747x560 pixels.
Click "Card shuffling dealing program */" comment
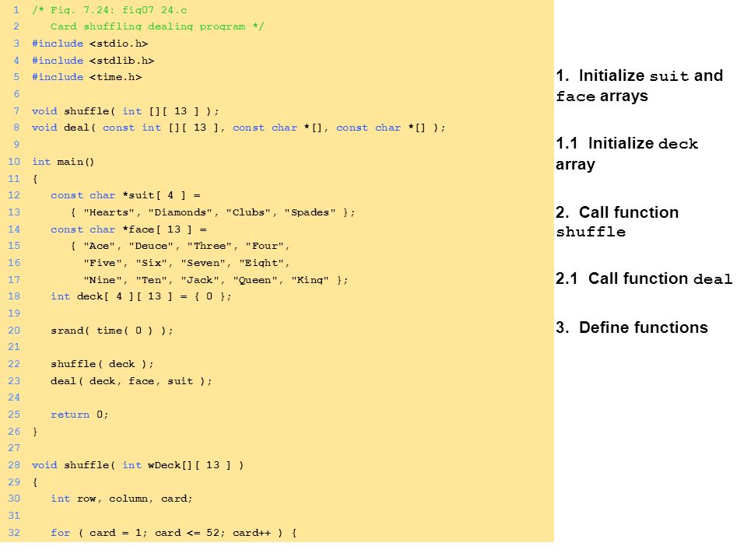pos(157,26)
